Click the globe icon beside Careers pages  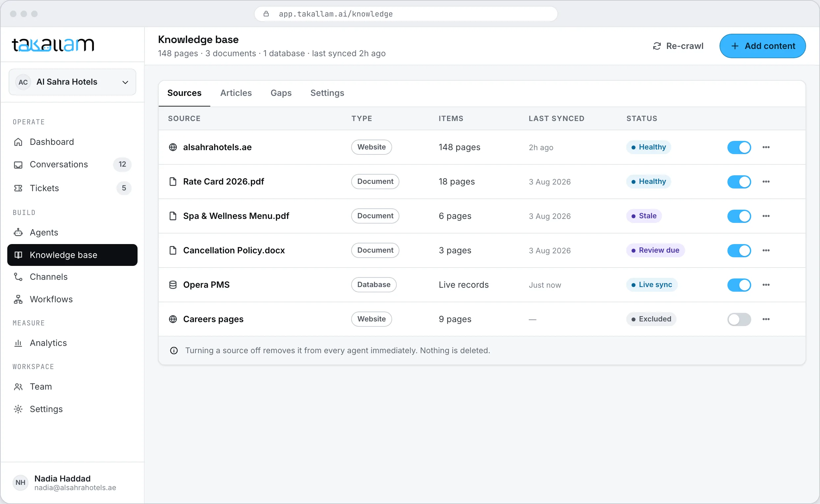pos(173,319)
